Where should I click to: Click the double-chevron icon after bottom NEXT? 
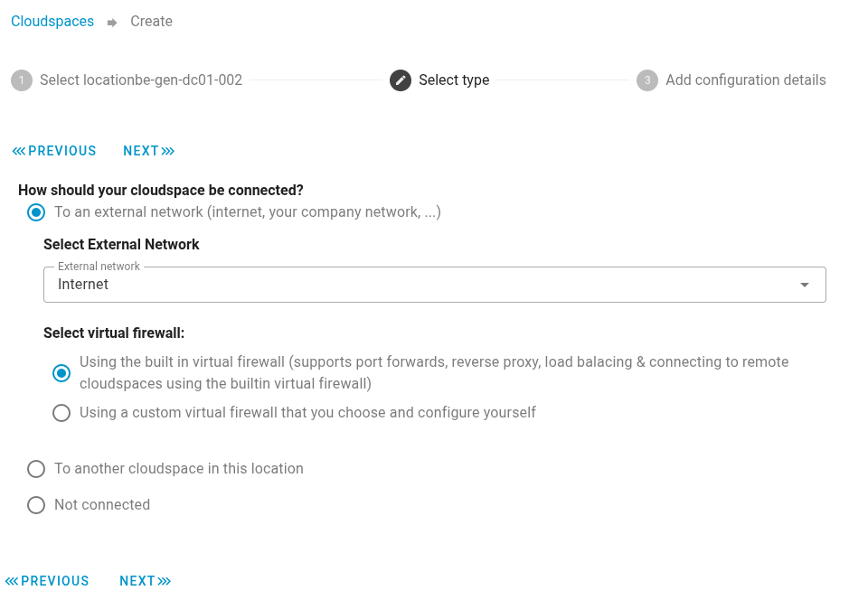click(164, 581)
